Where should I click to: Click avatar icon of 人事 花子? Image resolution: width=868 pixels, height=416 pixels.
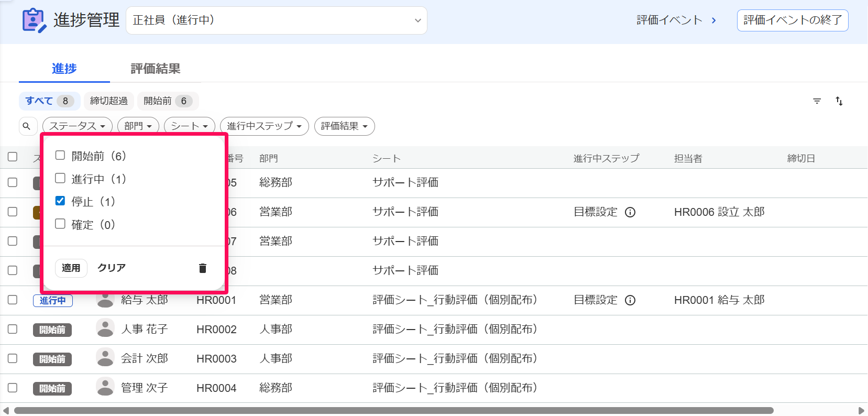tap(105, 329)
